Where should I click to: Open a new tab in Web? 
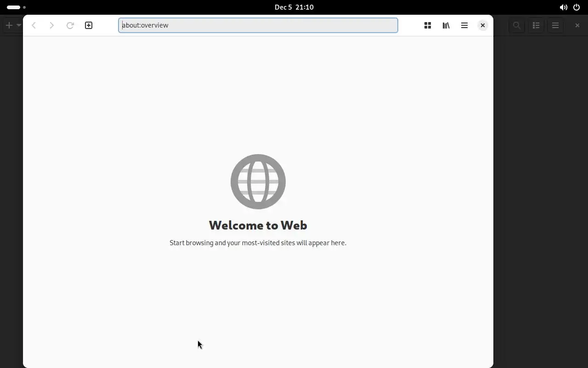click(x=89, y=25)
